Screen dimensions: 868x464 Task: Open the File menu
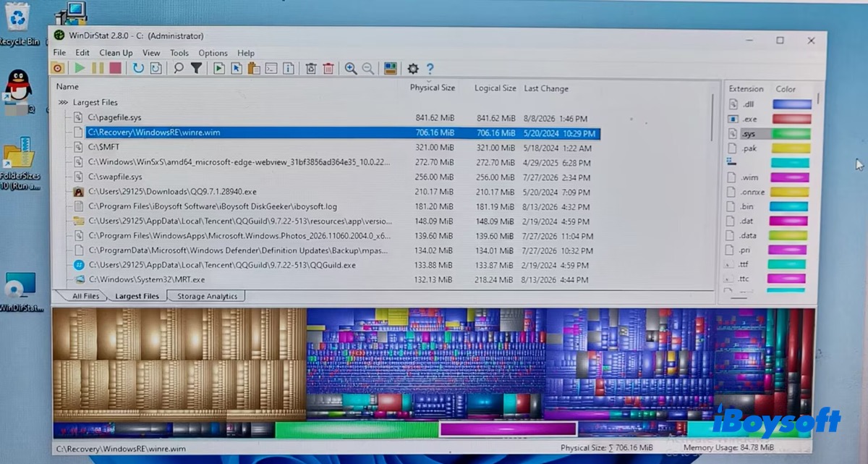tap(59, 53)
